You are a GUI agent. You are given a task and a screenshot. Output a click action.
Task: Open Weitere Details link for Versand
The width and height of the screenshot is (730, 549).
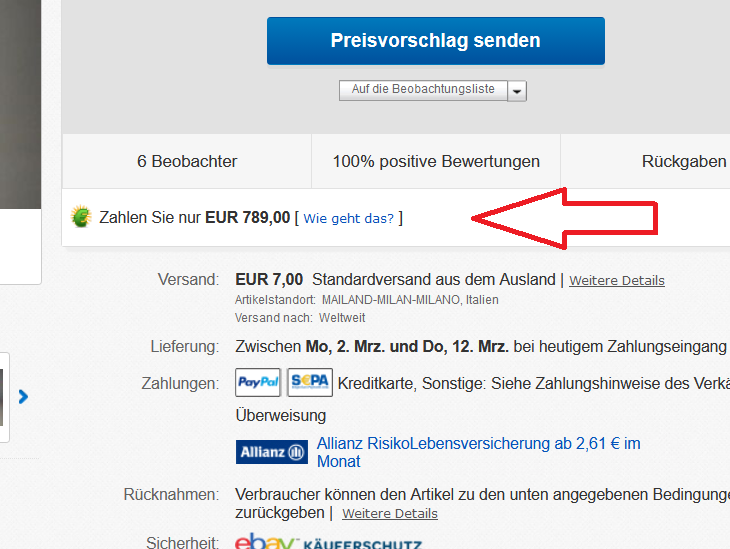click(617, 280)
